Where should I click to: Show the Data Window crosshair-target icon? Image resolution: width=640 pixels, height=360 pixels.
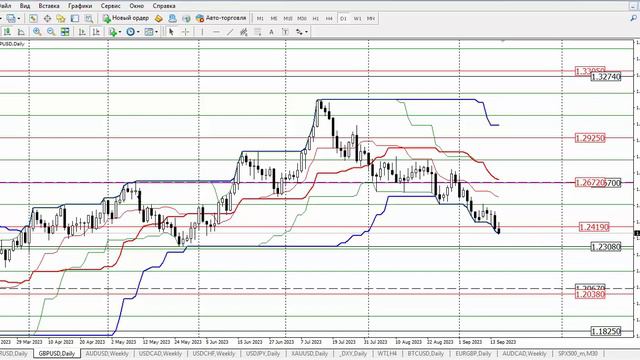coord(47,18)
